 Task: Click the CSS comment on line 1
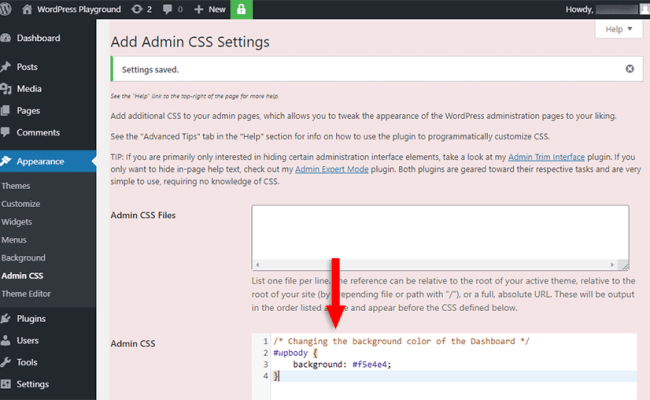401,341
